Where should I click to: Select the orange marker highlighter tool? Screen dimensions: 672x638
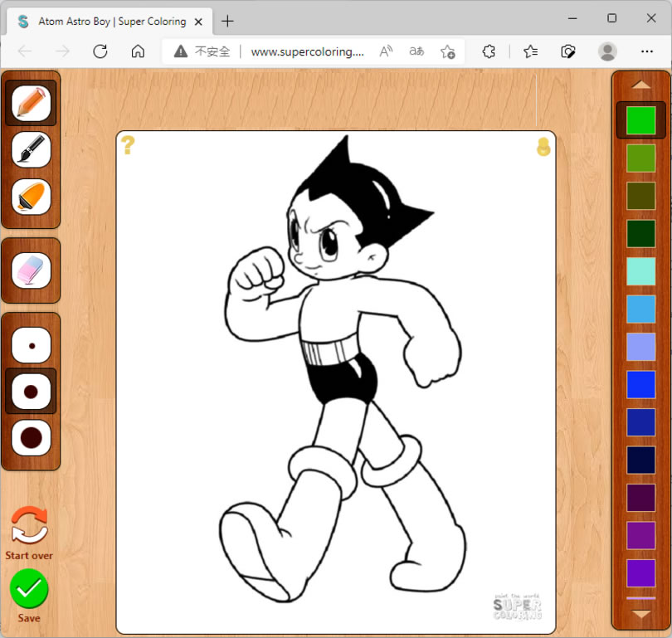tap(31, 197)
